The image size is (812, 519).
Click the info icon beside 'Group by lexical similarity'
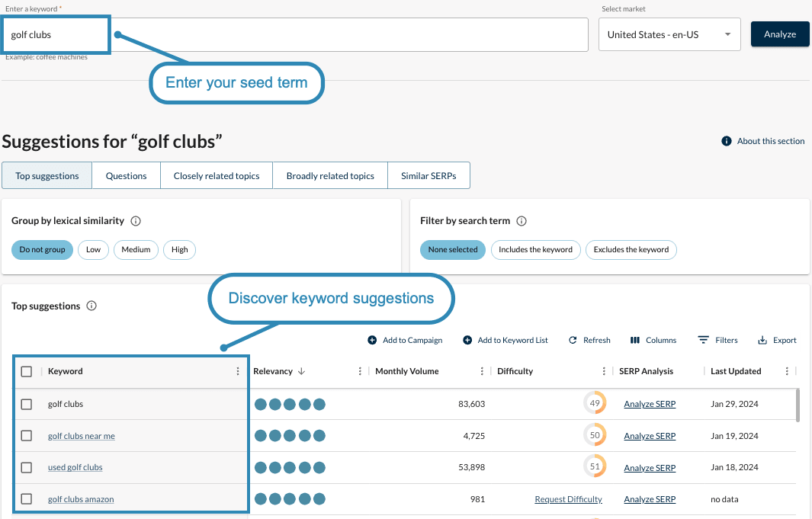click(136, 221)
